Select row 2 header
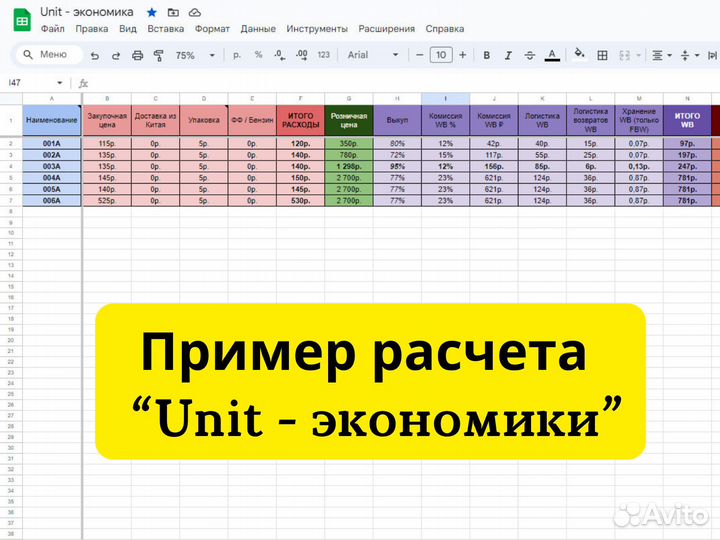This screenshot has width=720, height=540. click(11, 143)
